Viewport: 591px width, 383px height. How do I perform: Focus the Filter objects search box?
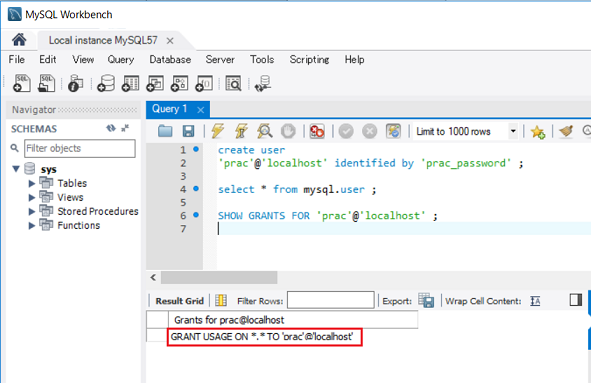(80, 148)
